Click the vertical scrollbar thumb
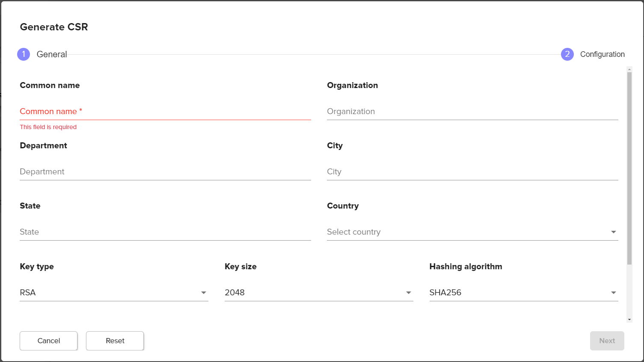The width and height of the screenshot is (644, 362). coord(629,167)
